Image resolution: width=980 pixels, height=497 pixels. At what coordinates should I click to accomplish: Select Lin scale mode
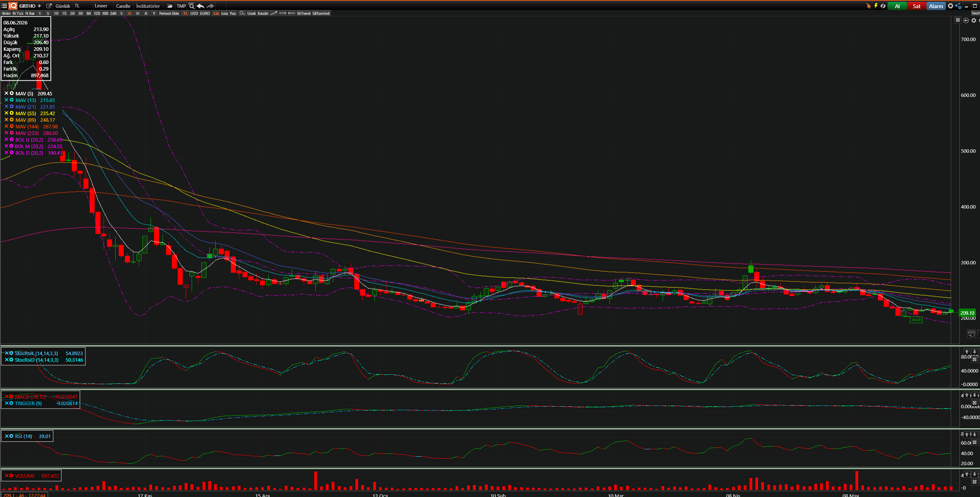pyautogui.click(x=216, y=13)
